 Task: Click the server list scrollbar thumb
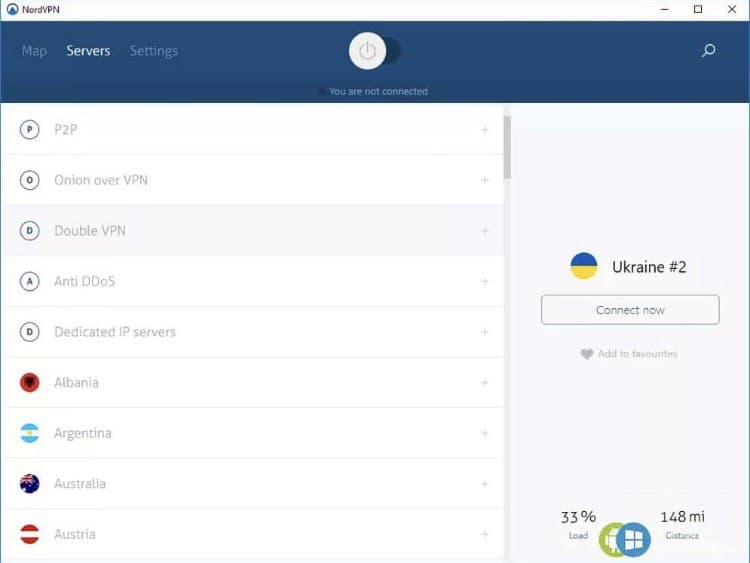click(507, 147)
